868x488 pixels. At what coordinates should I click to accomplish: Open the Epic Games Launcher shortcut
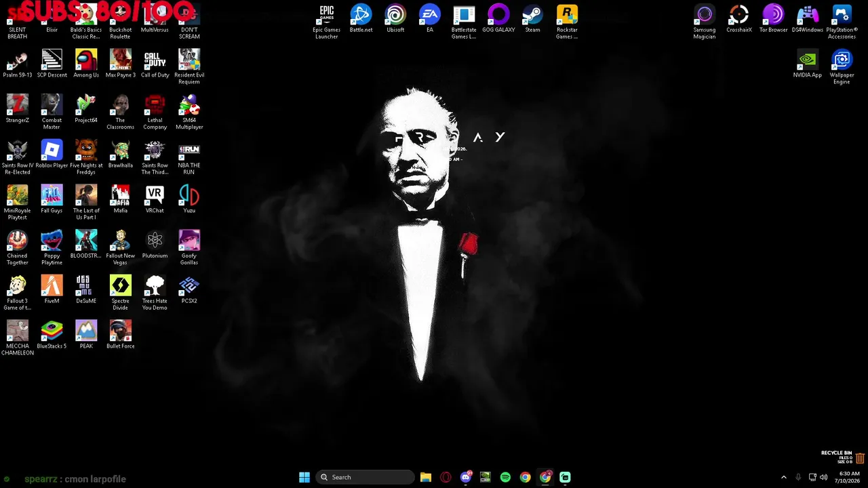[326, 22]
